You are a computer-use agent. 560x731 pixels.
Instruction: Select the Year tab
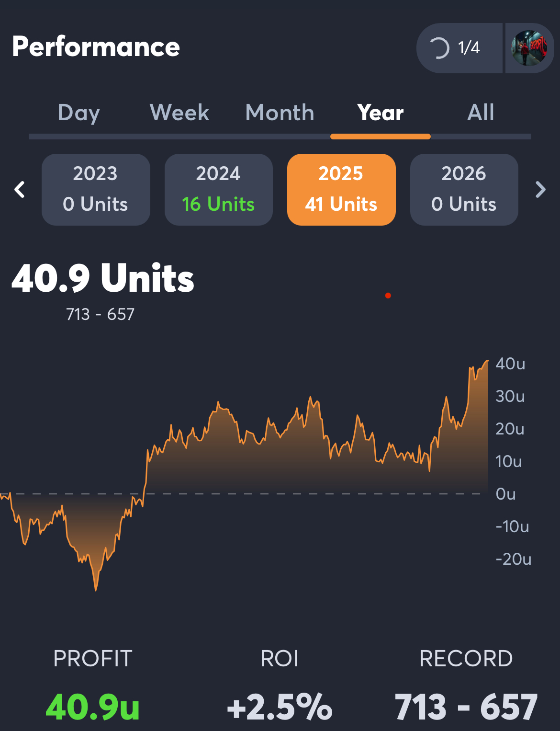(381, 113)
